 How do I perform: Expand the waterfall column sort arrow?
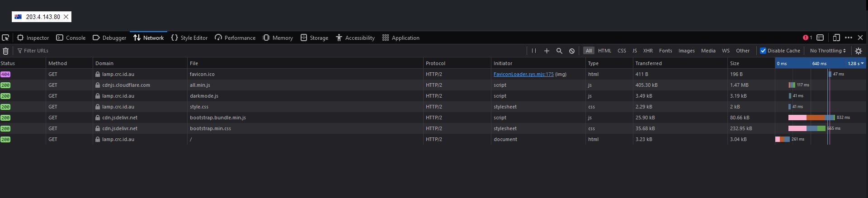pos(863,64)
